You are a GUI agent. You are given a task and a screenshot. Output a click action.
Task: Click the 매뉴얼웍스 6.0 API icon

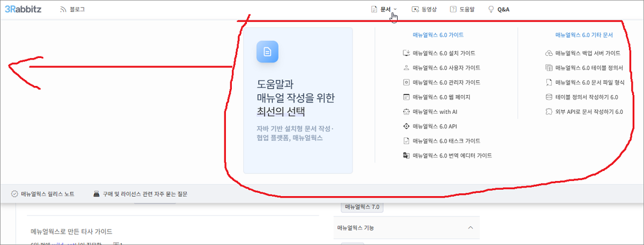406,126
